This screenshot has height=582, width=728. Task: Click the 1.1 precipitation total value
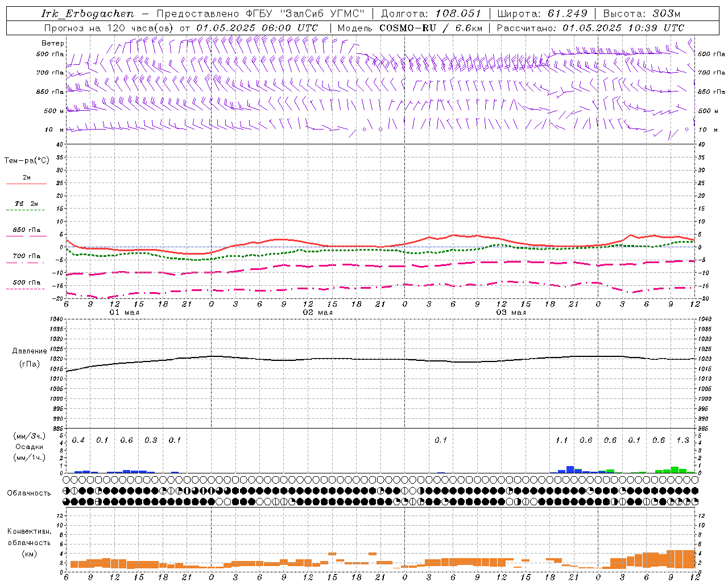tap(562, 440)
